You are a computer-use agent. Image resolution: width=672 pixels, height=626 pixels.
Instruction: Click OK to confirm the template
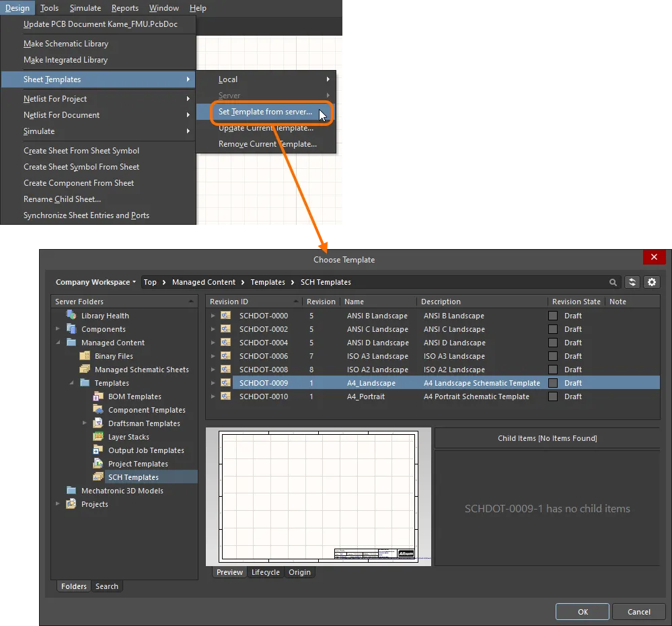pyautogui.click(x=583, y=612)
